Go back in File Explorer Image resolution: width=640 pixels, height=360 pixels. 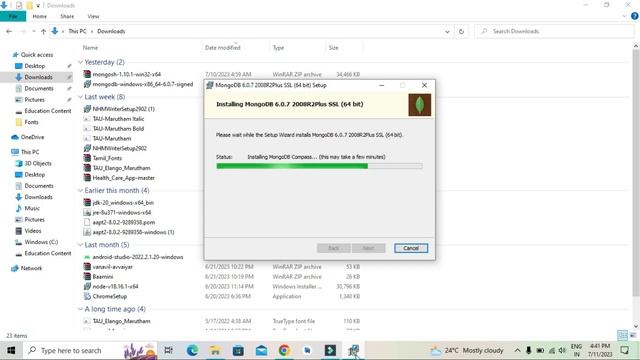9,31
